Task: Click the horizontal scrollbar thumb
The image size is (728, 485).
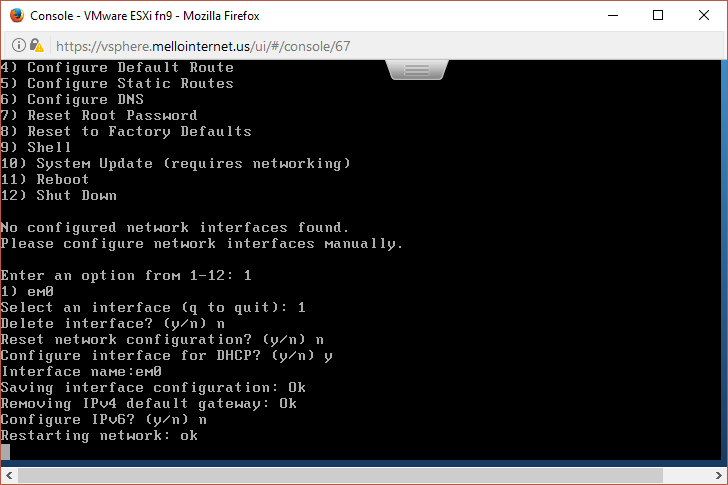Action: [340, 475]
